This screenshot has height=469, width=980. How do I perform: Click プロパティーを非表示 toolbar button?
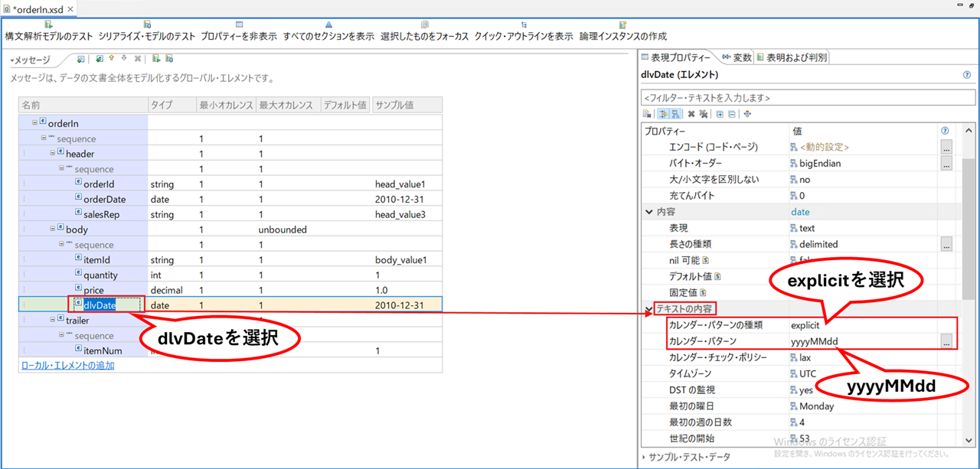[x=239, y=31]
